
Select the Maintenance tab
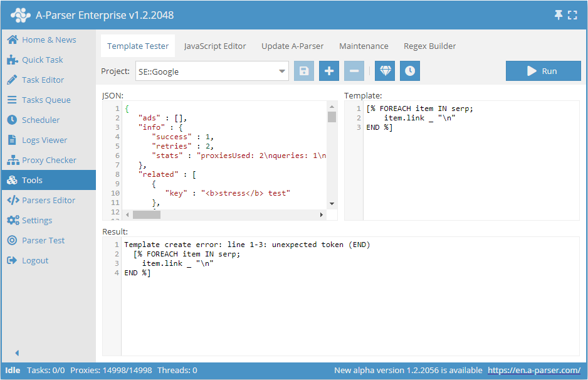[x=364, y=46]
